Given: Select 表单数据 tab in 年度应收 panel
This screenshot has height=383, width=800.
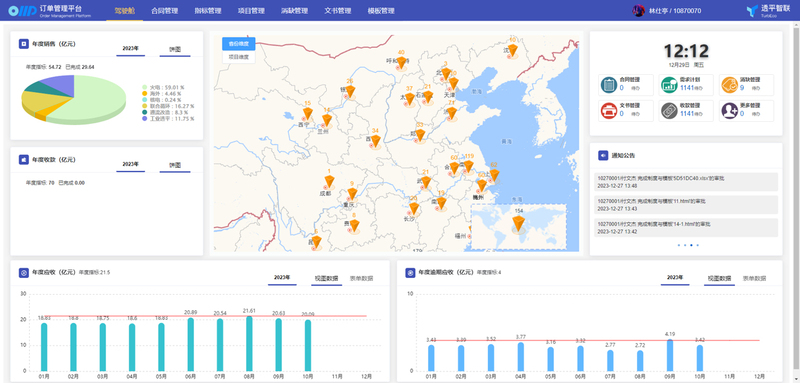Looking at the screenshot, I should pos(361,278).
